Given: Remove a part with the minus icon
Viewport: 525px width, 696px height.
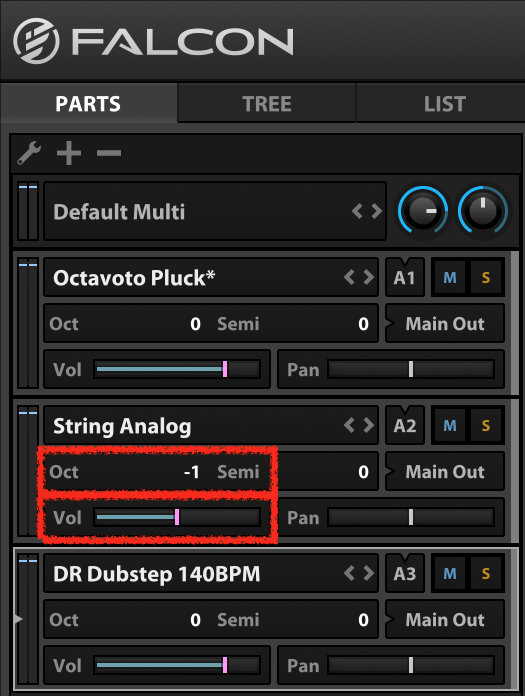Looking at the screenshot, I should [109, 154].
